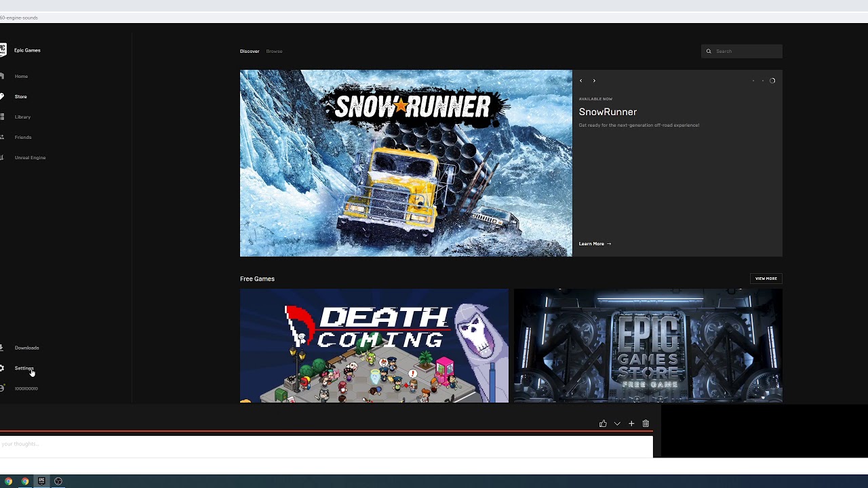Screen dimensions: 868x488
Task: Open Downloads in the sidebar
Action: coord(26,348)
